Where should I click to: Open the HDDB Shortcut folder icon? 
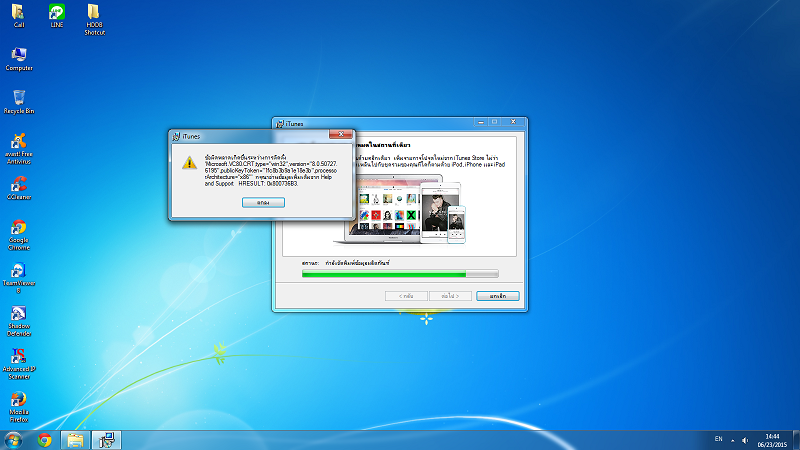[94, 19]
